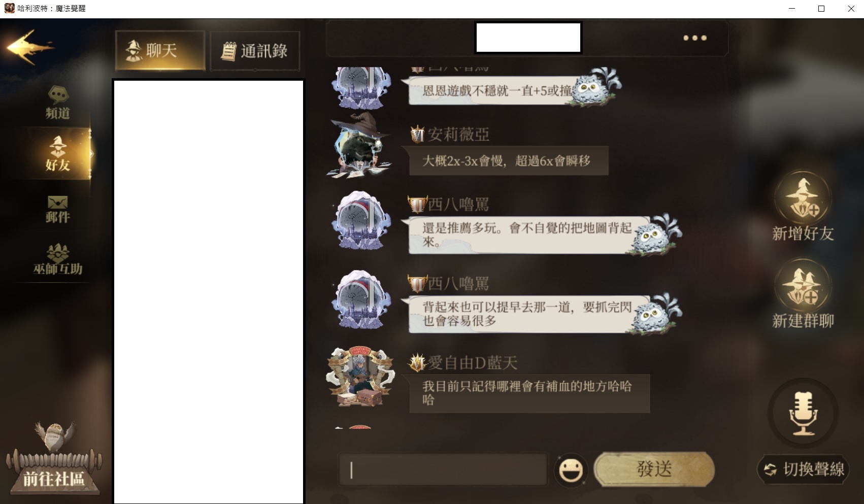The height and width of the screenshot is (504, 864).
Task: Go to community via 前往社區 button
Action: click(53, 462)
